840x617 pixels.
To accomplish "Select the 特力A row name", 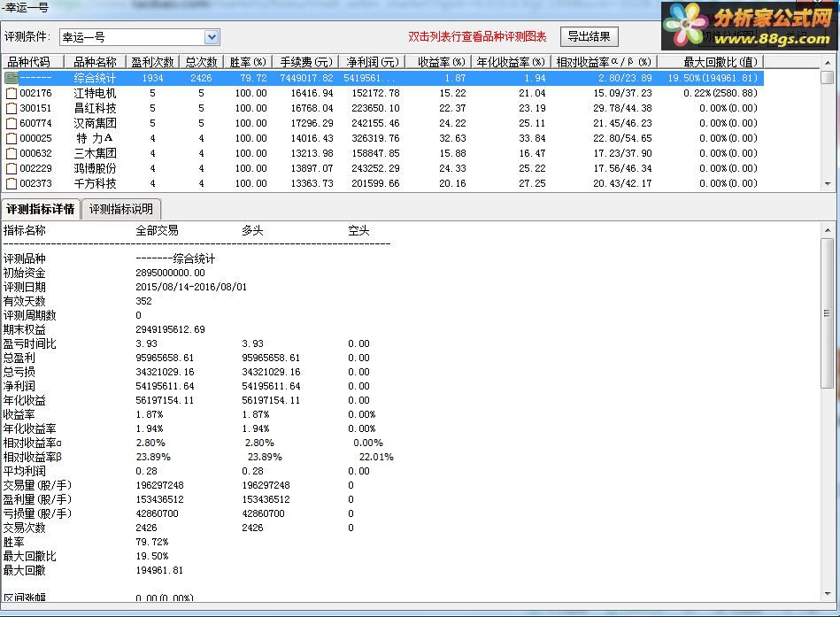I will click(95, 138).
